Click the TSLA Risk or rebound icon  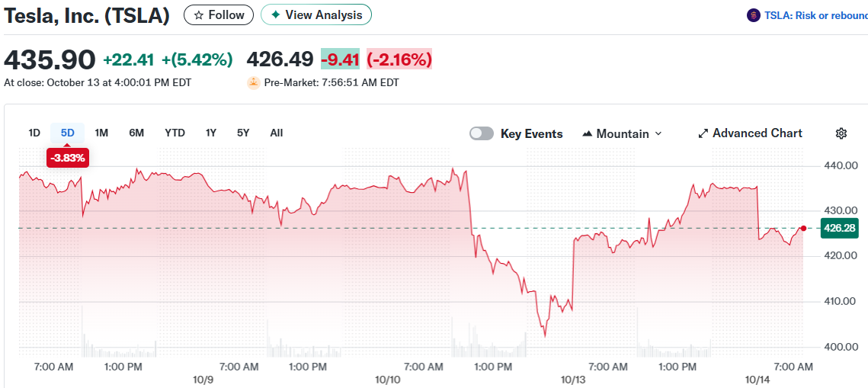(754, 15)
